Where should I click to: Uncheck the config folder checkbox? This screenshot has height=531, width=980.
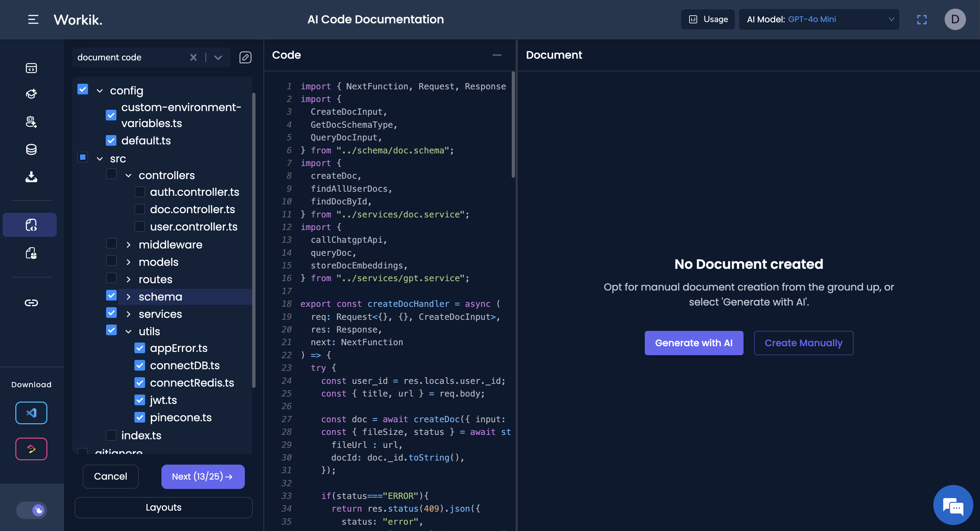82,89
